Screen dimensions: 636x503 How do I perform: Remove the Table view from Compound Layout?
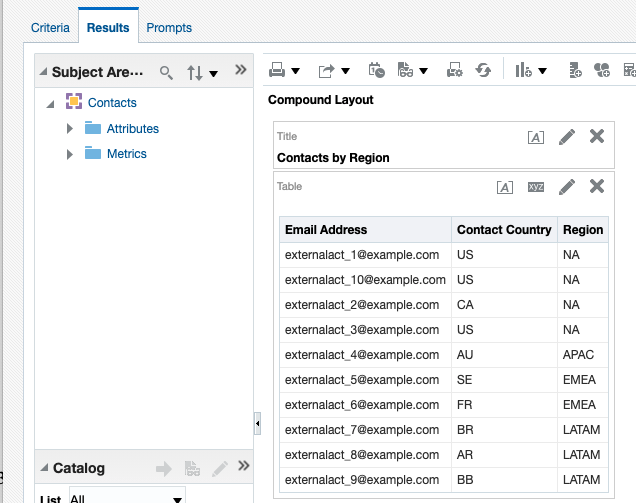click(597, 186)
